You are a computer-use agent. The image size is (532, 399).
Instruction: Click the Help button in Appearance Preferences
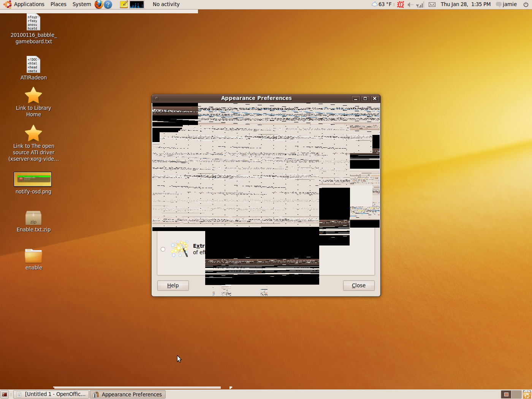click(x=173, y=285)
